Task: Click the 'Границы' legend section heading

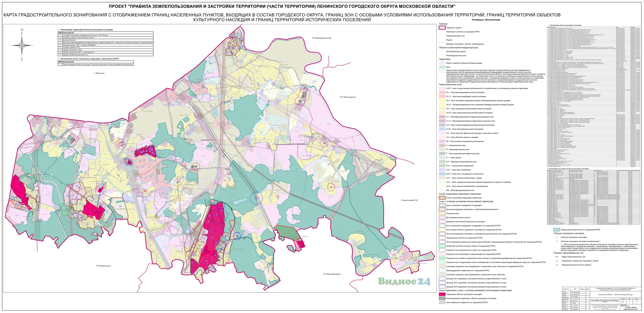Action: (x=443, y=24)
